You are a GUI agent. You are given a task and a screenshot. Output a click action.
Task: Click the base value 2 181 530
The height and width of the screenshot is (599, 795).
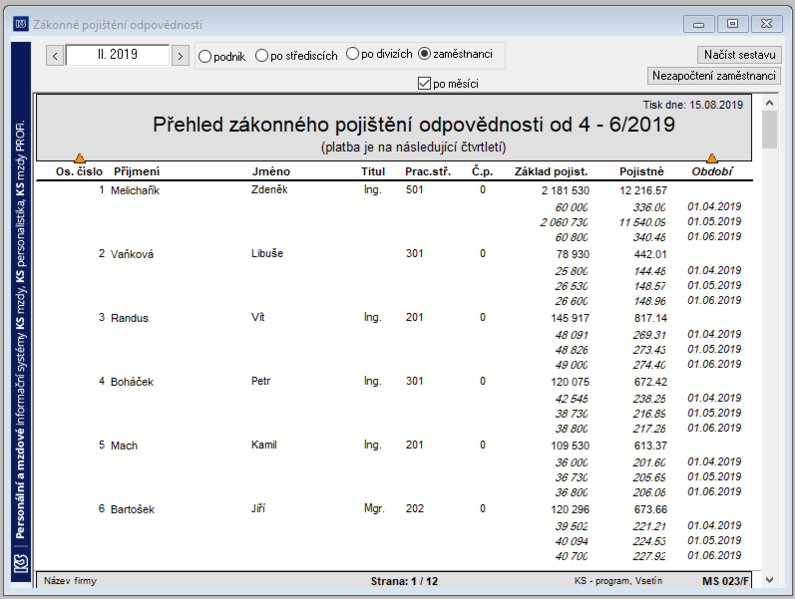565,191
